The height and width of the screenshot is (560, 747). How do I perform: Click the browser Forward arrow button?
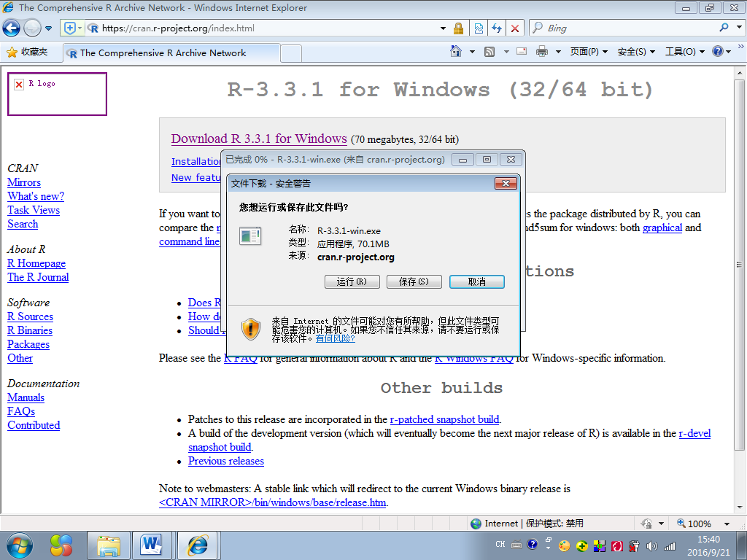click(x=32, y=28)
